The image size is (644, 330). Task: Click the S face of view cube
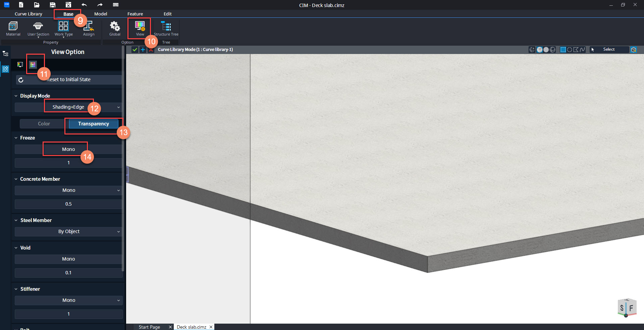[622, 308]
